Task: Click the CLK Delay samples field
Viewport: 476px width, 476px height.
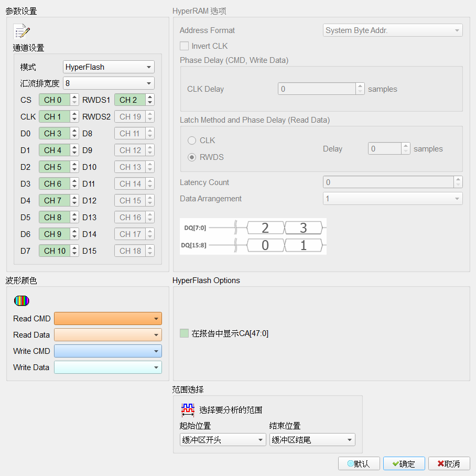Action: tap(317, 89)
